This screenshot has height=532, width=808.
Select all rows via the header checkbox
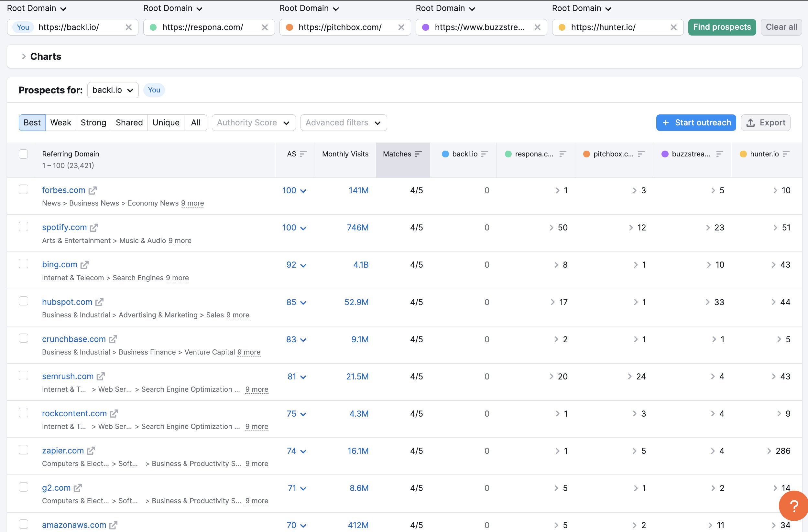[23, 154]
